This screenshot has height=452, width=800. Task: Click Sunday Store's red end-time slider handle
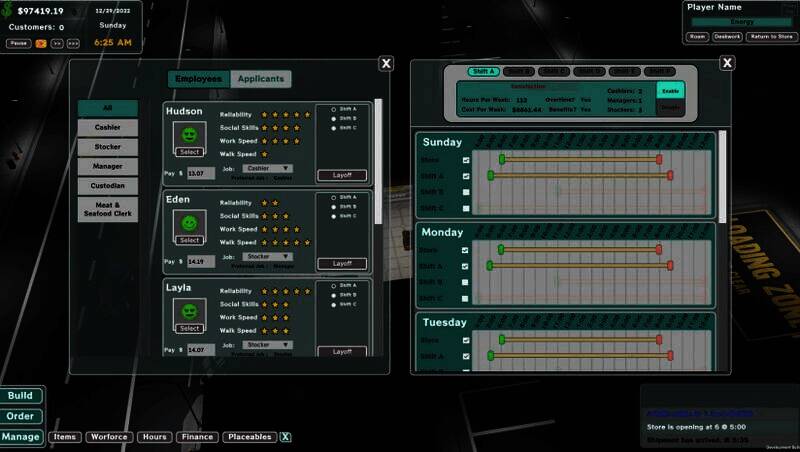pyautogui.click(x=659, y=159)
